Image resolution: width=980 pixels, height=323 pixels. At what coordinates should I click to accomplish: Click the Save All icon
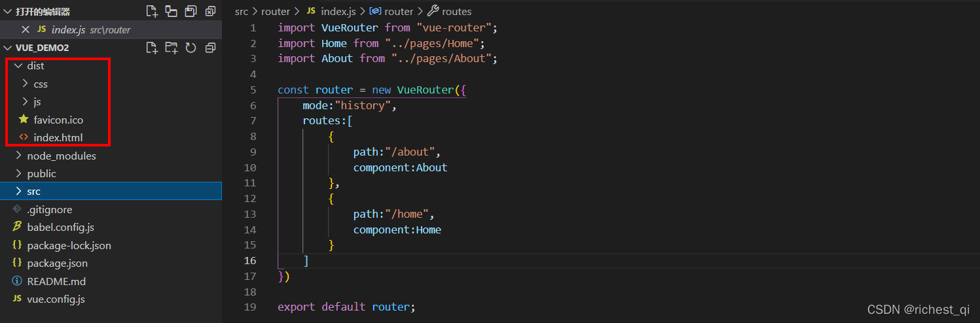191,11
